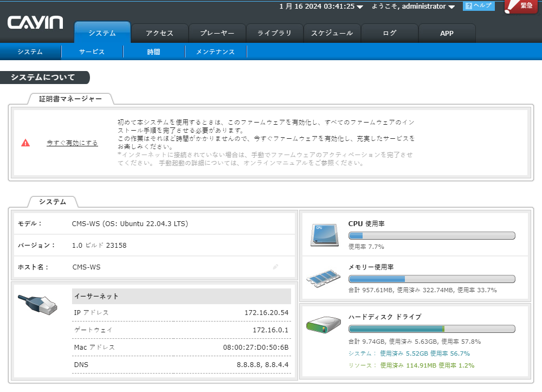Screen dimensions: 542x392
Task: Open the ヘルプ help button
Action: 479,6
